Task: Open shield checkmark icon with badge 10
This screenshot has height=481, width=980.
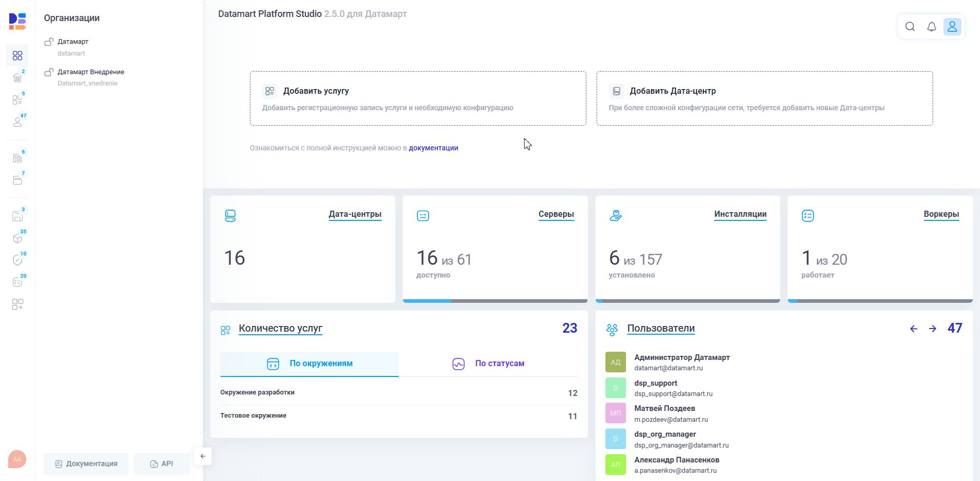Action: pos(18,260)
